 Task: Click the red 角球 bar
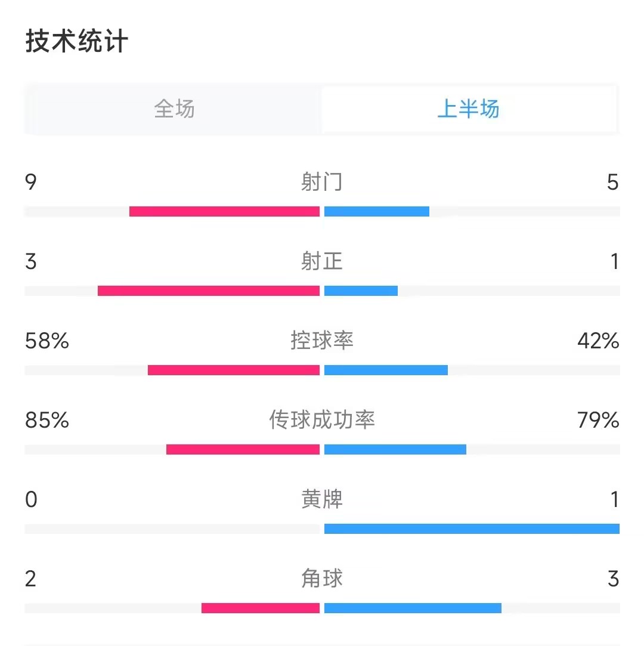pyautogui.click(x=261, y=608)
